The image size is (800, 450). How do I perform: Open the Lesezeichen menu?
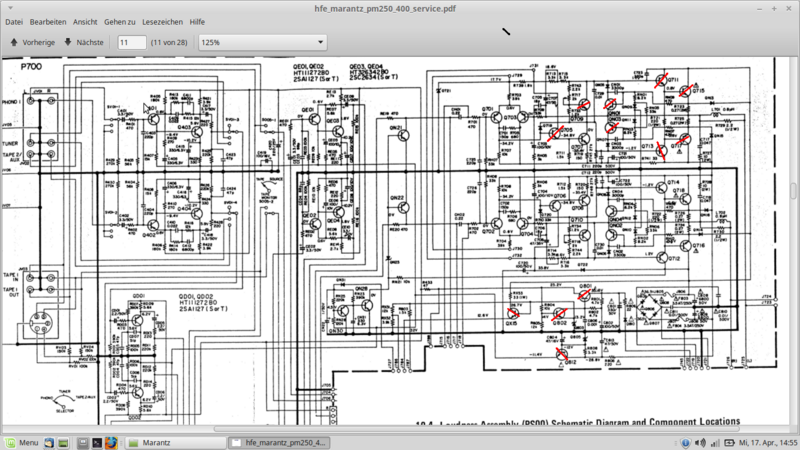[x=162, y=22]
